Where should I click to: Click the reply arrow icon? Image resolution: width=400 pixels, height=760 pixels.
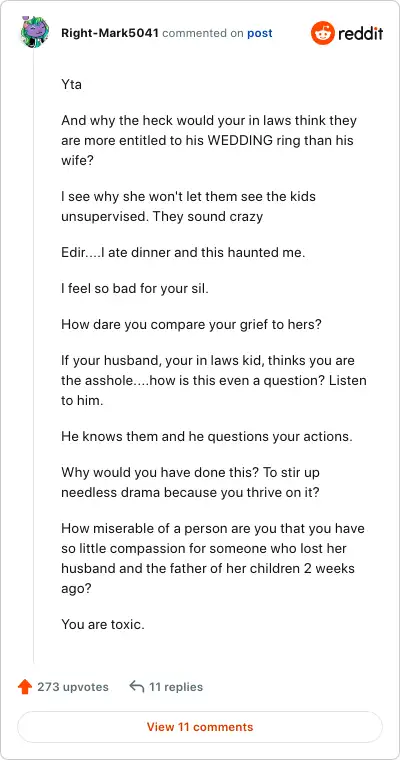137,687
